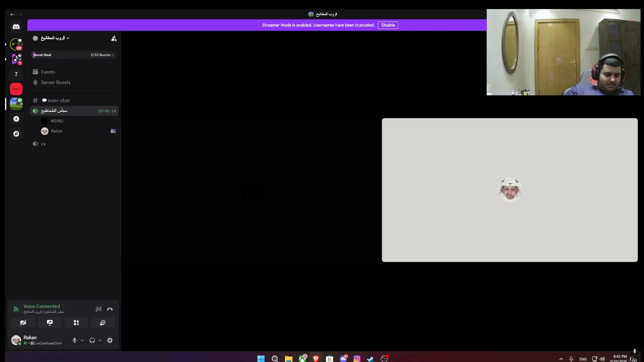Open the soundboard button
The image size is (644, 362).
[103, 323]
